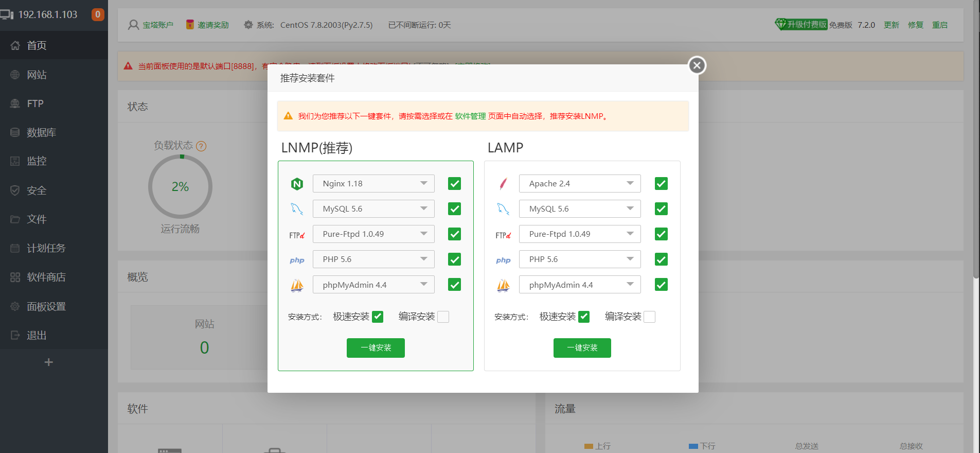Open the Apache 2.4 version dropdown

click(x=580, y=184)
